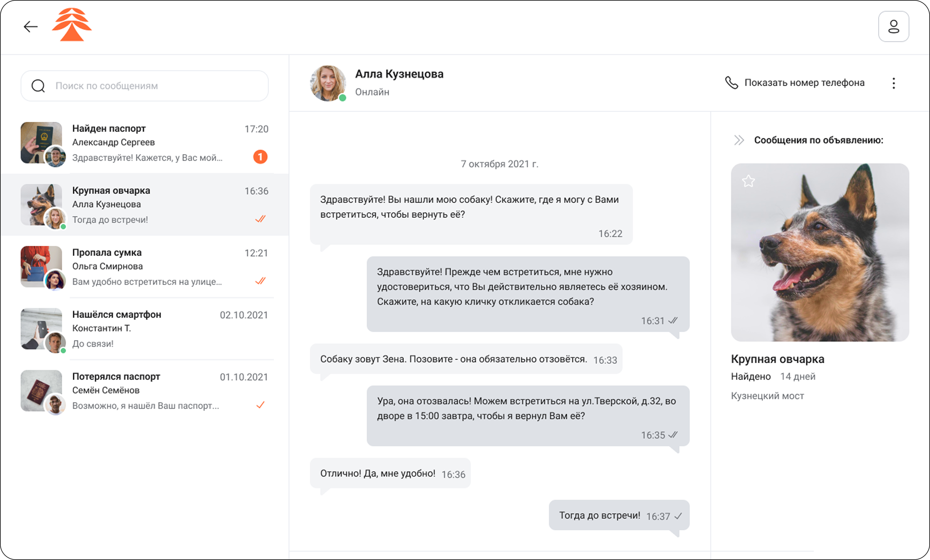Click the message Собаку зовут Зена
The height and width of the screenshot is (560, 930).
click(x=466, y=359)
